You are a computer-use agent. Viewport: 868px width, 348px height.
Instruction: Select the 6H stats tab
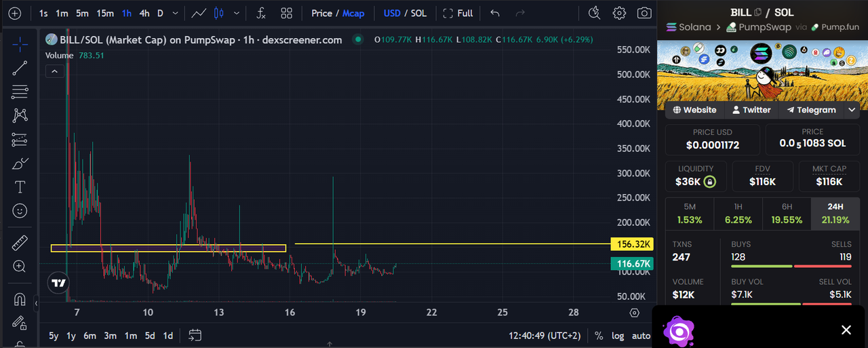(x=787, y=214)
